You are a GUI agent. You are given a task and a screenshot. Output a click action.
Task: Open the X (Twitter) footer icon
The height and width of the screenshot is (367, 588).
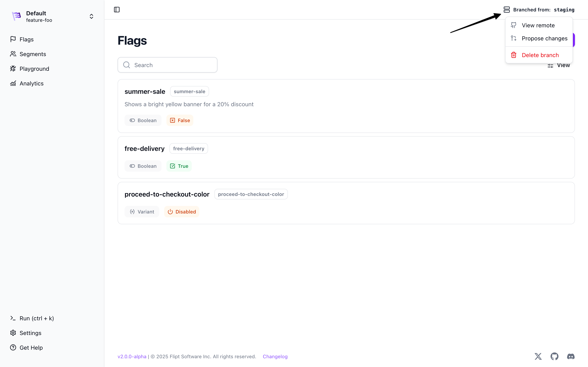click(538, 356)
